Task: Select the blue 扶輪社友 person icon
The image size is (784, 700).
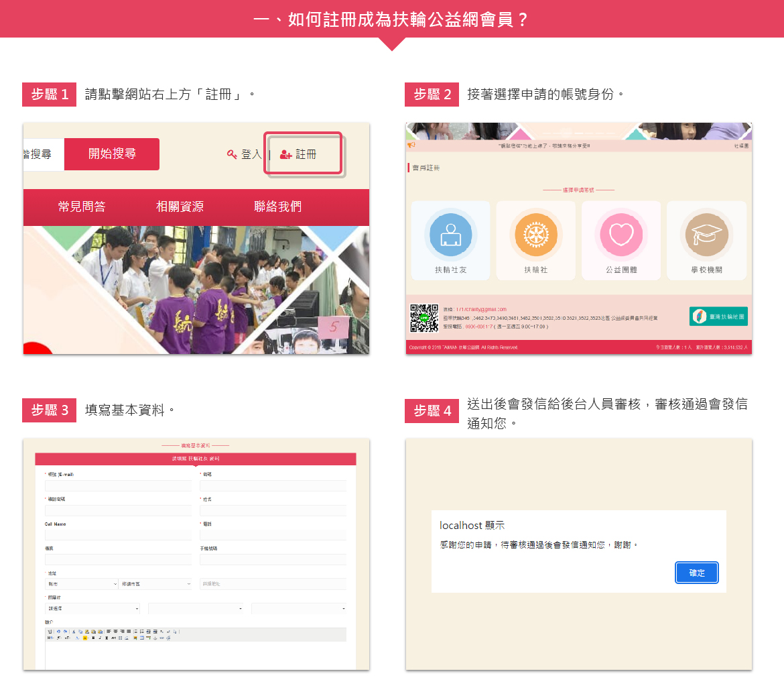Action: (450, 235)
